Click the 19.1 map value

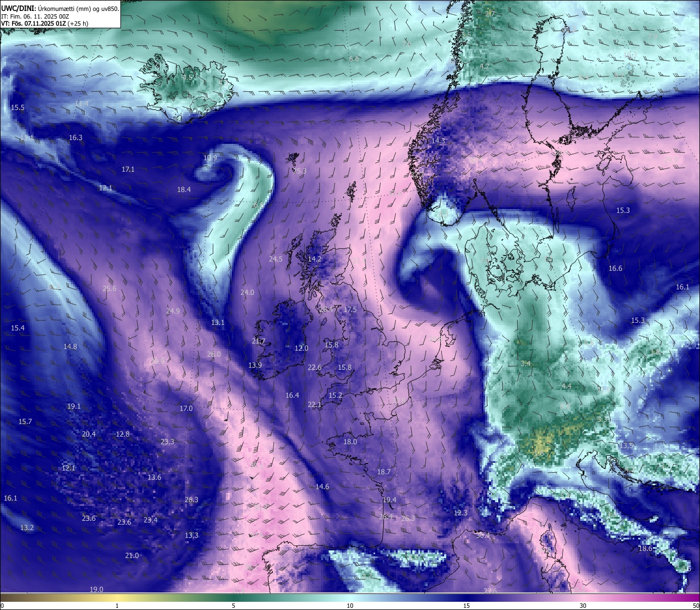tap(74, 406)
